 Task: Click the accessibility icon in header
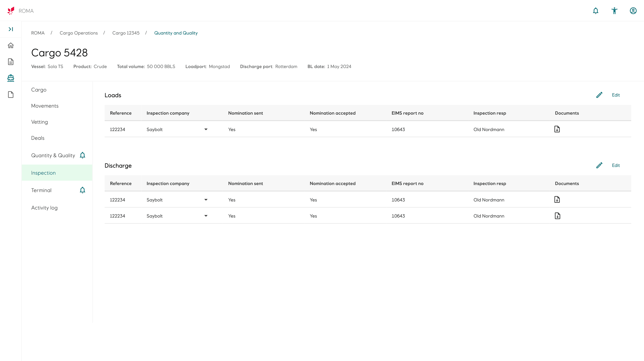coord(614,11)
